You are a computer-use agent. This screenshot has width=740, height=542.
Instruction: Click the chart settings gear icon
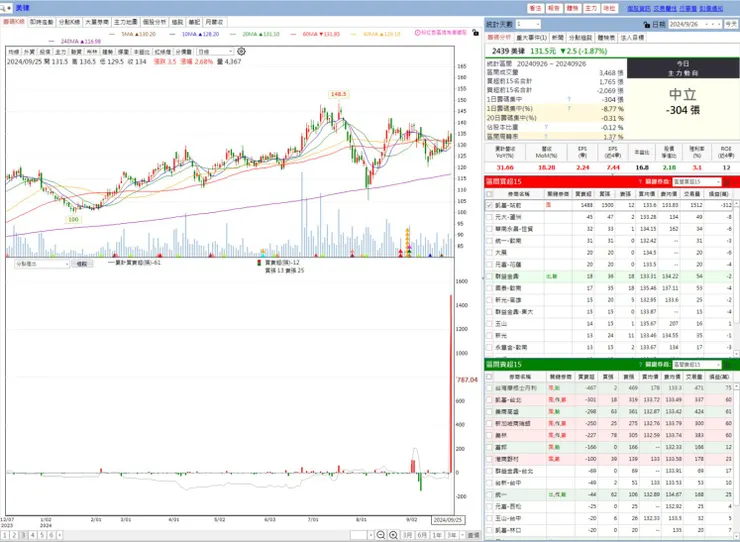pos(241,51)
